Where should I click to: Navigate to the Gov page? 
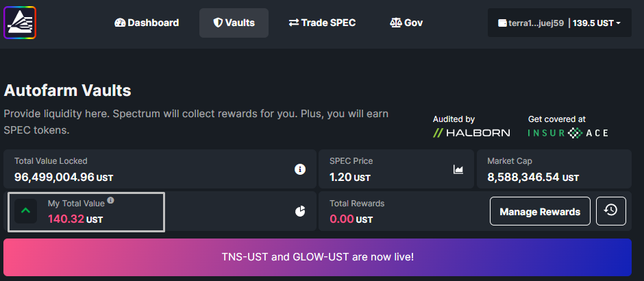point(406,23)
